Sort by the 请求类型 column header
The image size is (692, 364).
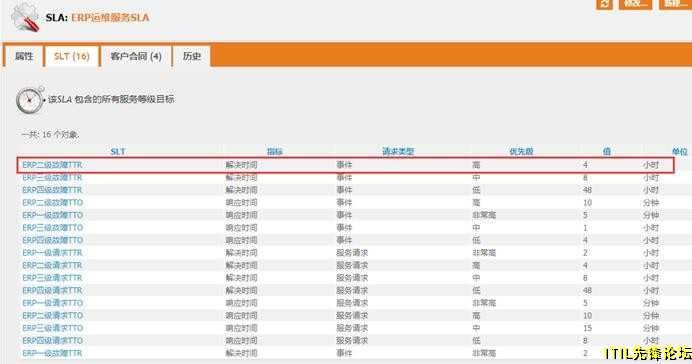click(x=398, y=152)
